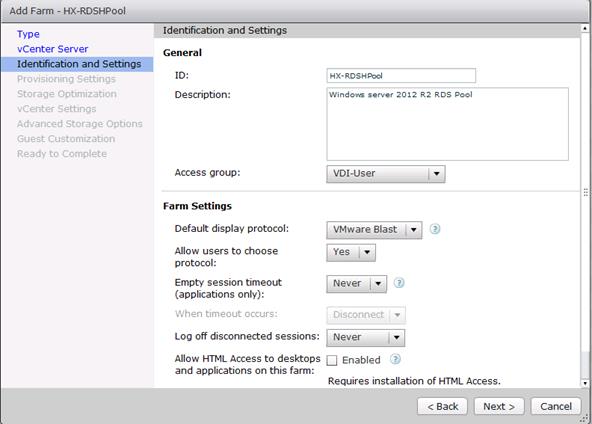Click inside the Description text area

pyautogui.click(x=447, y=124)
